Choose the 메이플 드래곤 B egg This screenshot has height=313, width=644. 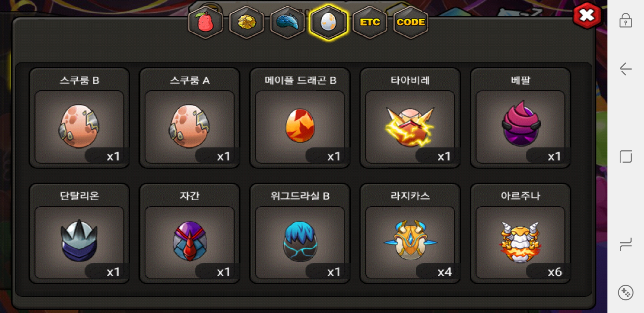point(300,118)
